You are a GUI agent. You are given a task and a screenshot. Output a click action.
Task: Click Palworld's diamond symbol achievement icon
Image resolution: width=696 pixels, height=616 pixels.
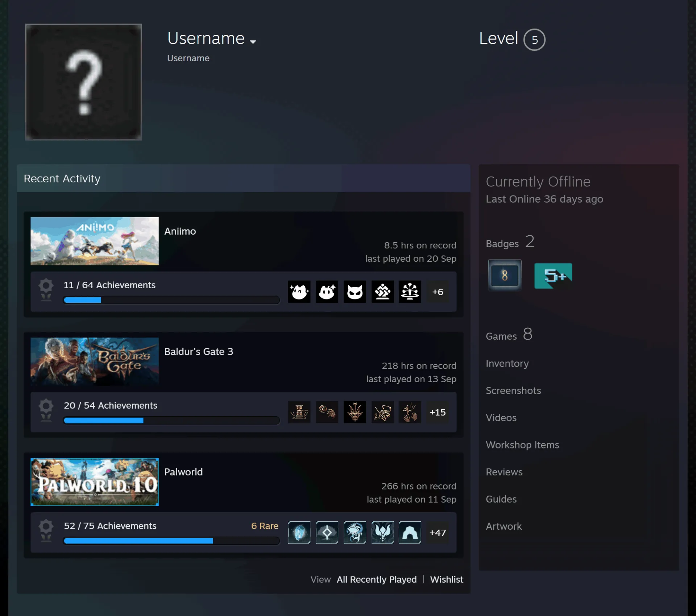327,532
